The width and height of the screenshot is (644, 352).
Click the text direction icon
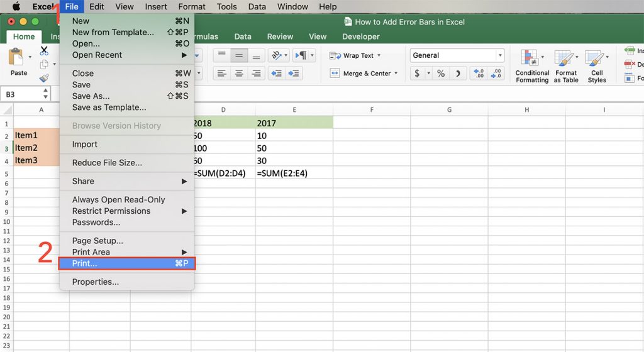301,55
